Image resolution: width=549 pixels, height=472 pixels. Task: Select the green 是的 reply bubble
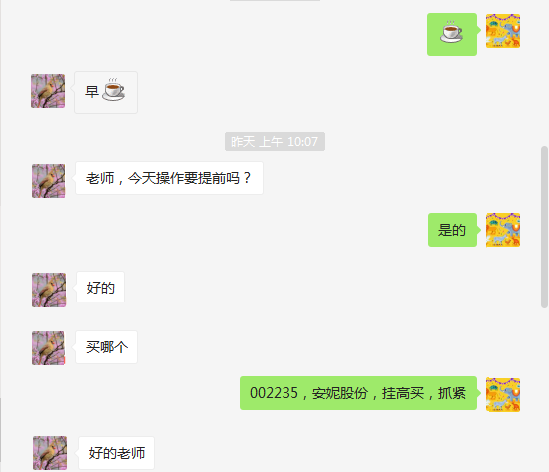tap(452, 230)
